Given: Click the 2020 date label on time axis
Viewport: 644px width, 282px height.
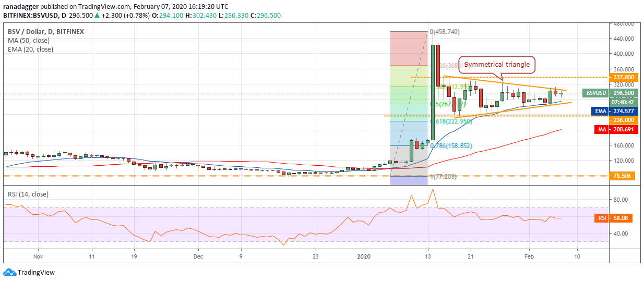Looking at the screenshot, I should pyautogui.click(x=363, y=256).
